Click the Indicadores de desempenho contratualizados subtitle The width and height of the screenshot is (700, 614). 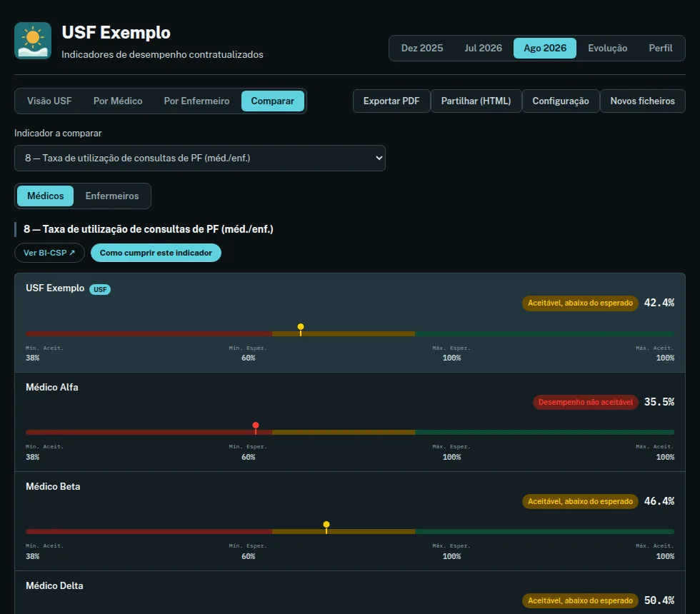coord(163,54)
